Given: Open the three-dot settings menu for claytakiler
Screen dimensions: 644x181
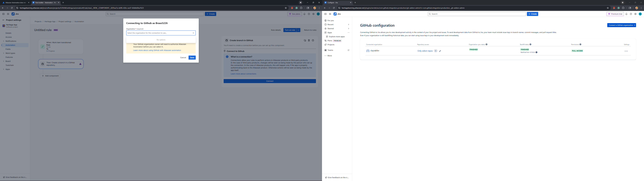Looking at the screenshot, I should tap(626, 51).
